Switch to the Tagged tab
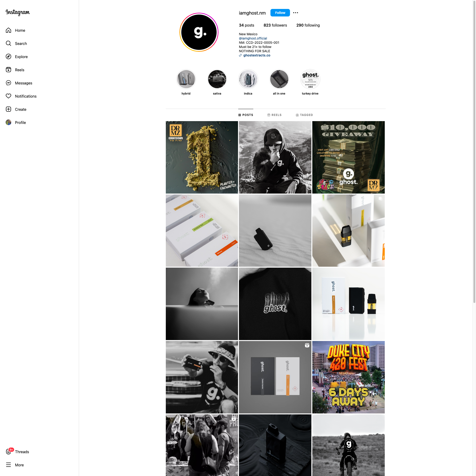This screenshot has width=476, height=476. (x=304, y=115)
